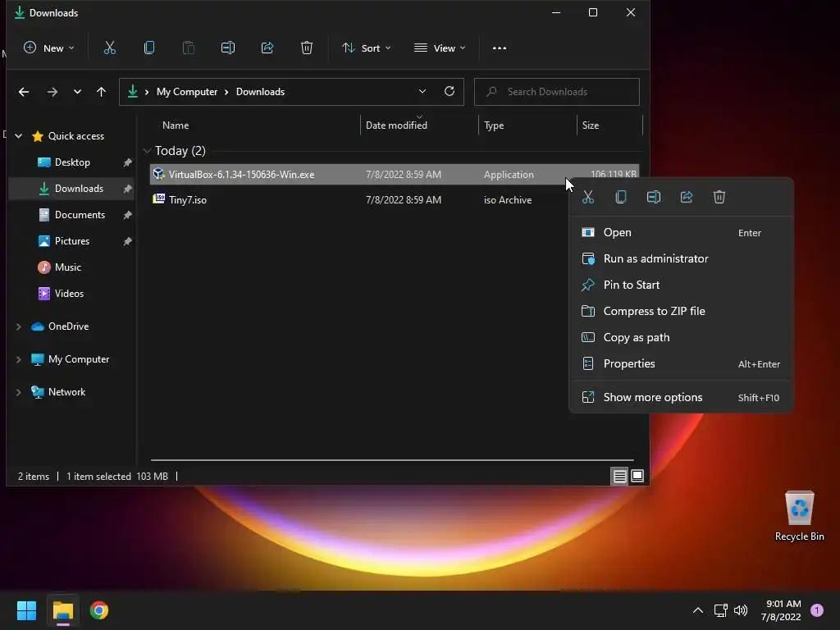
Task: Click Downloads breadcrumb in address bar
Action: (x=260, y=92)
